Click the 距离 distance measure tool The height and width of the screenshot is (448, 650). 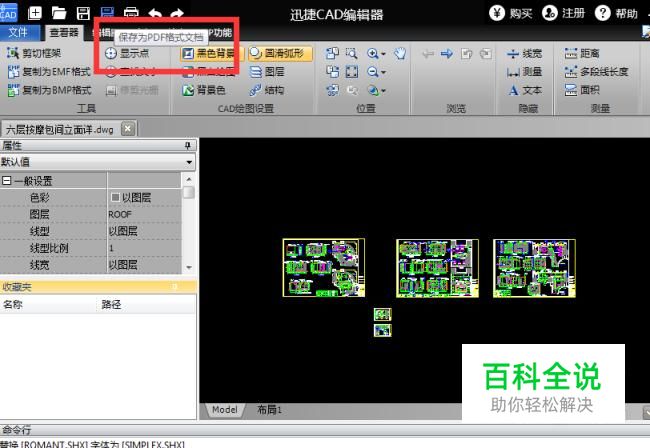coord(582,53)
